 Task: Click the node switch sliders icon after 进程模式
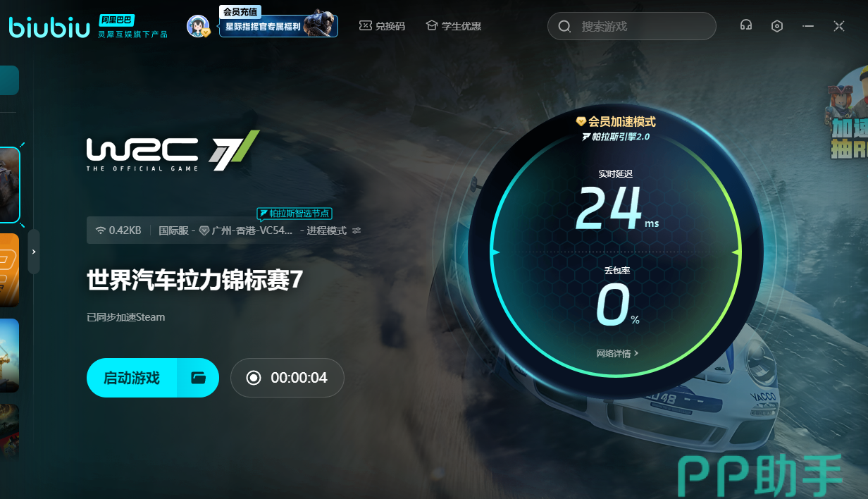point(356,230)
